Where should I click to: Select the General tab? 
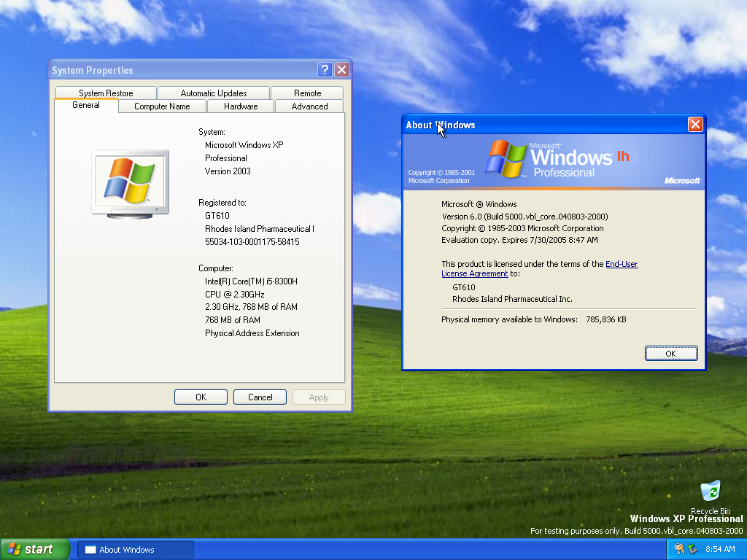(x=86, y=106)
